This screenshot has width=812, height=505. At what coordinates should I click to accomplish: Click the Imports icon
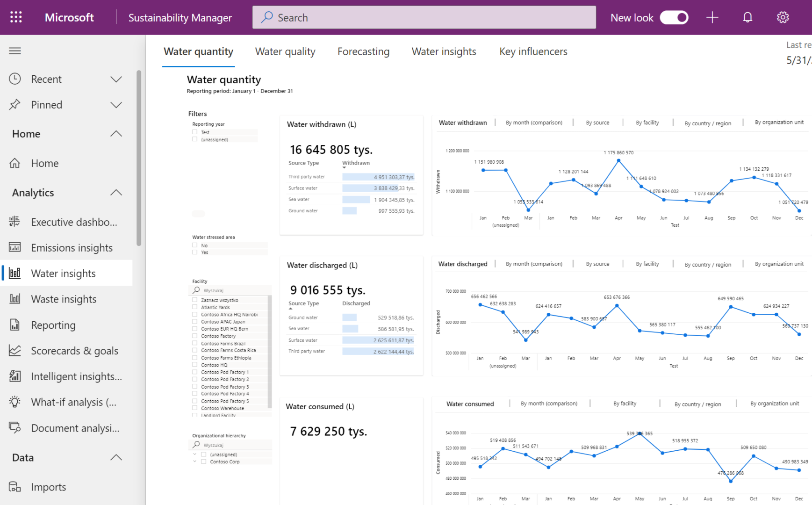tap(15, 487)
